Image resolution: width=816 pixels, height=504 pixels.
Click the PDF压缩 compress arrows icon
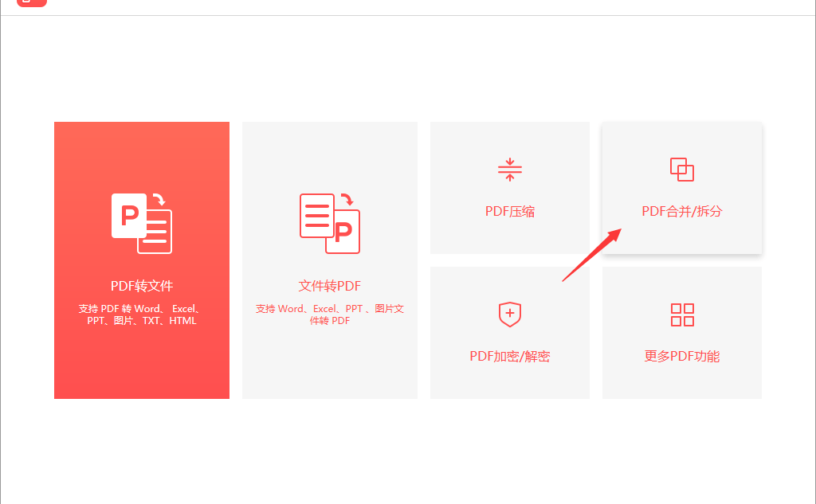509,170
